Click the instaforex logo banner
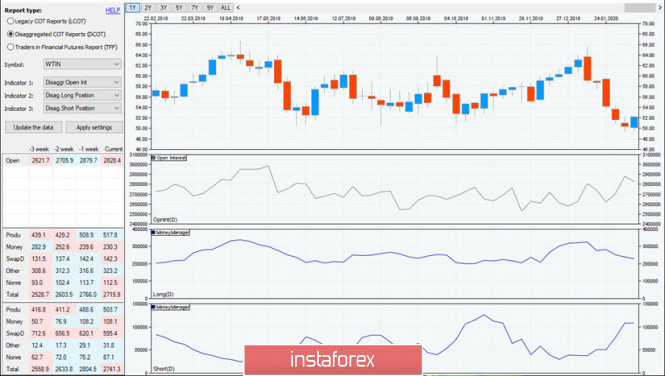This screenshot has width=665, height=376. point(333,360)
